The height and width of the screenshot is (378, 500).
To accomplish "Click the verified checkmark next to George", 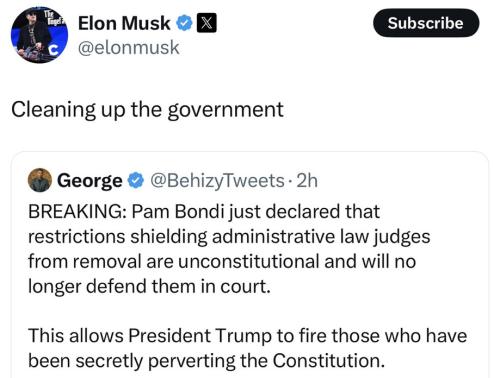I will (136, 180).
